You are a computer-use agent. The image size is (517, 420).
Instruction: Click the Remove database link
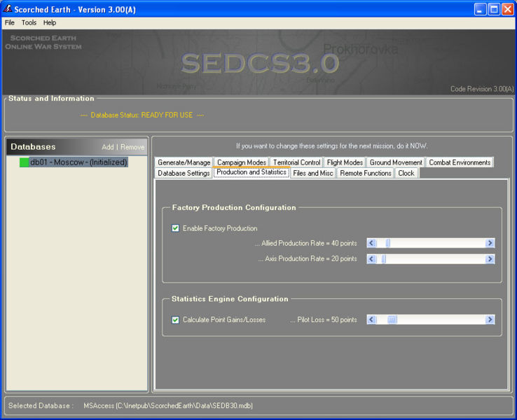pyautogui.click(x=132, y=147)
